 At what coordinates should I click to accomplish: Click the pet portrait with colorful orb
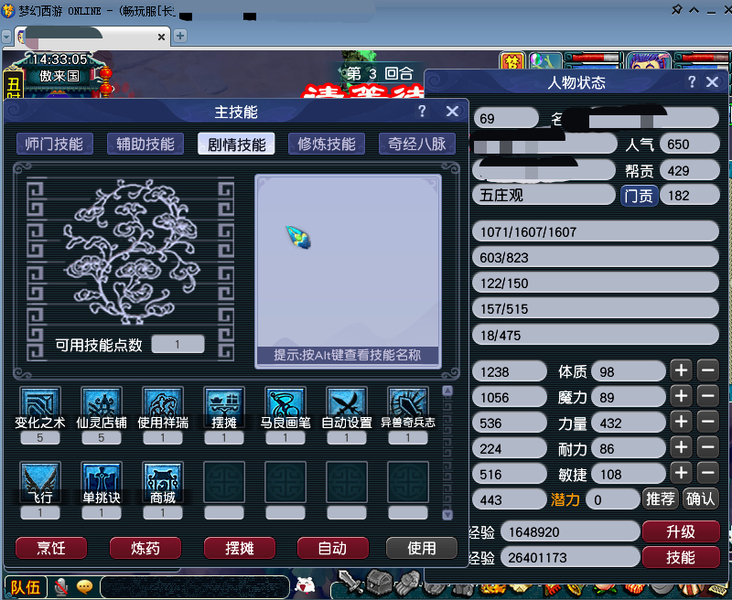point(545,62)
